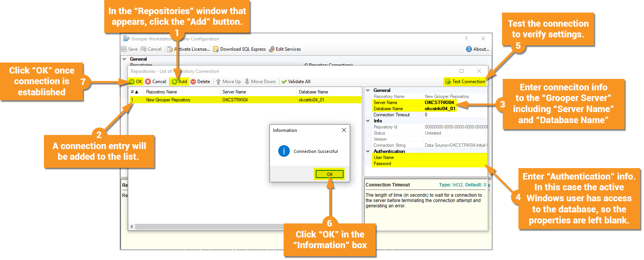Screen dimensions: 644x260
Task: Click the Repository Name property value field
Action: (x=455, y=96)
